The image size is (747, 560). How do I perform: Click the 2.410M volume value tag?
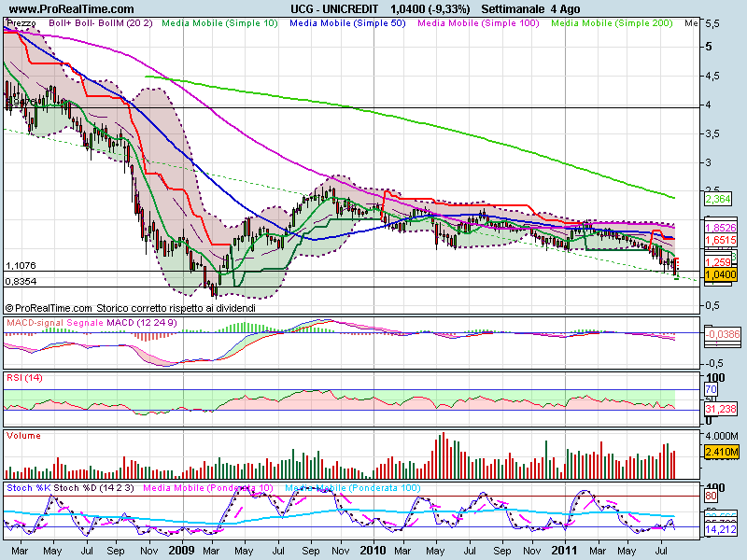pyautogui.click(x=721, y=452)
